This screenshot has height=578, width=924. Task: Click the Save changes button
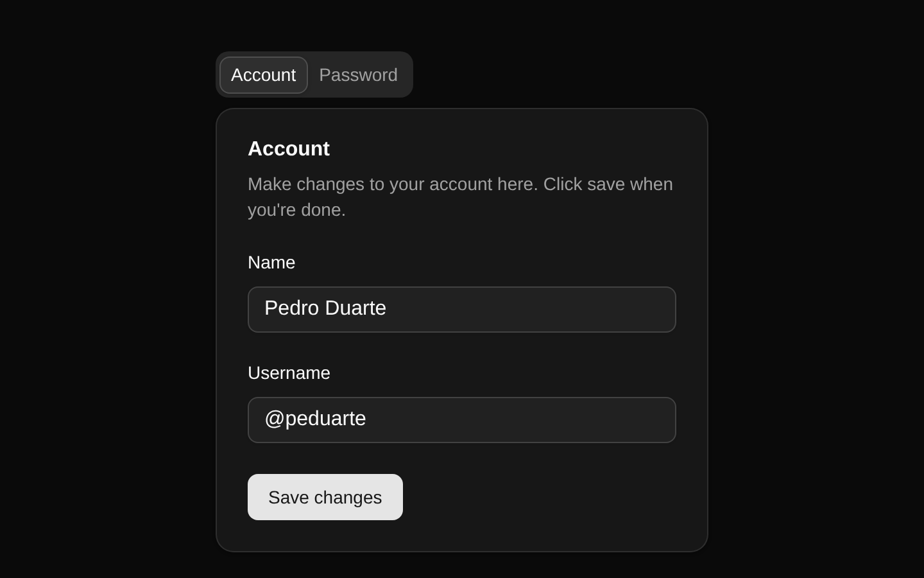[x=325, y=497]
